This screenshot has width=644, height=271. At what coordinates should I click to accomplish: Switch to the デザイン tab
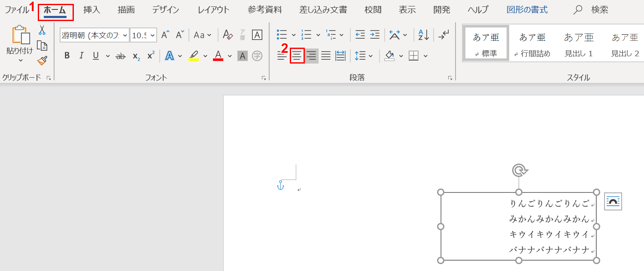(165, 10)
